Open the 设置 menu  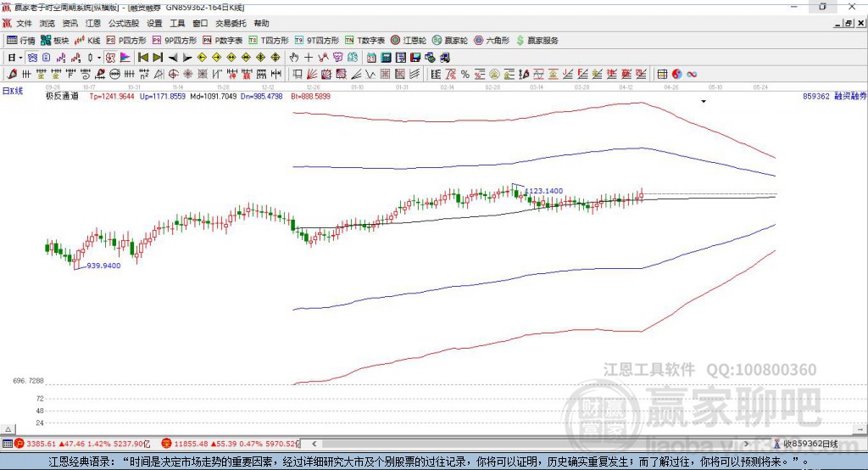click(x=154, y=23)
